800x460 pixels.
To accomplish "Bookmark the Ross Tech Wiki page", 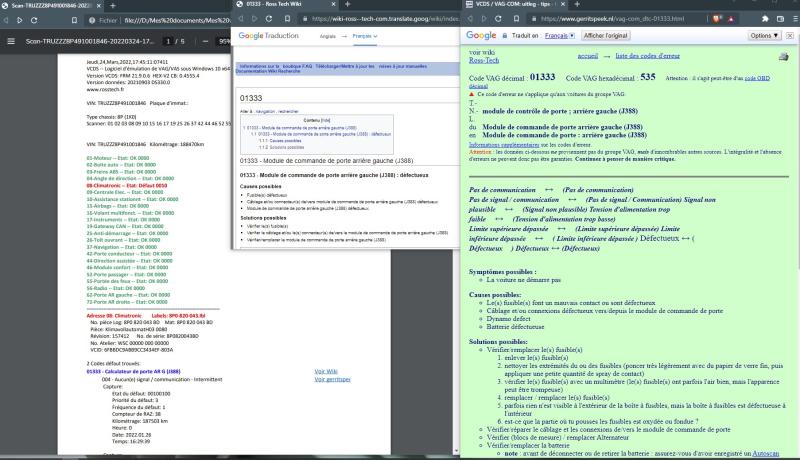I will 287,18.
